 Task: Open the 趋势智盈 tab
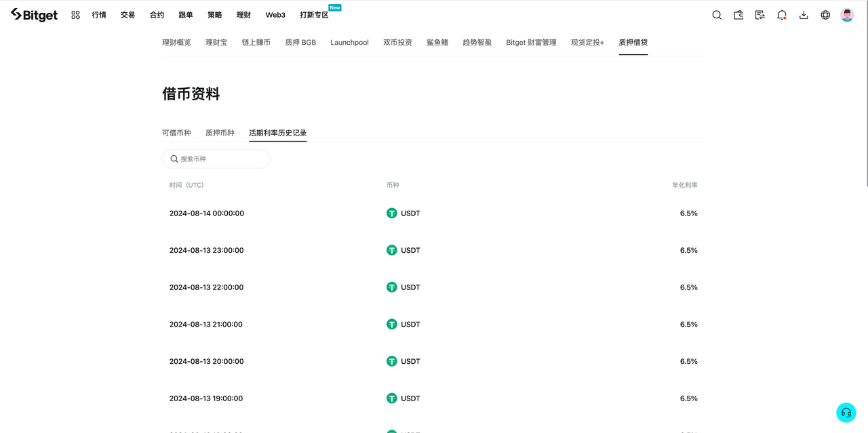[477, 42]
